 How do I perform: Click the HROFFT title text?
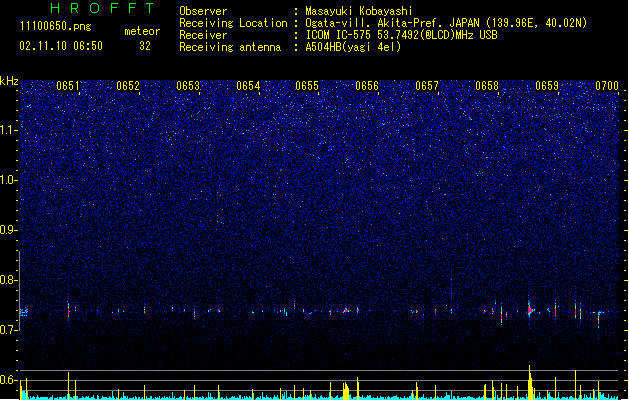[x=102, y=8]
